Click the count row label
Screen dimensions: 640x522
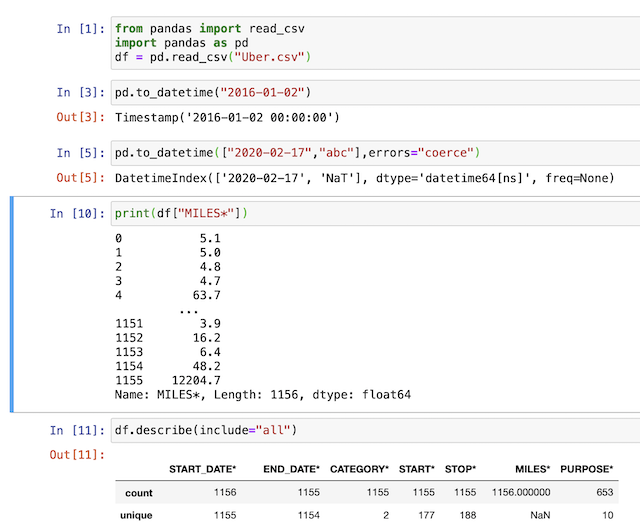[x=139, y=493]
